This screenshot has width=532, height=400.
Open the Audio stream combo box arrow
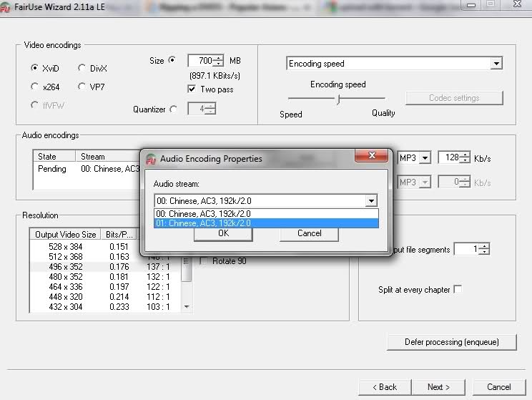[x=371, y=200]
